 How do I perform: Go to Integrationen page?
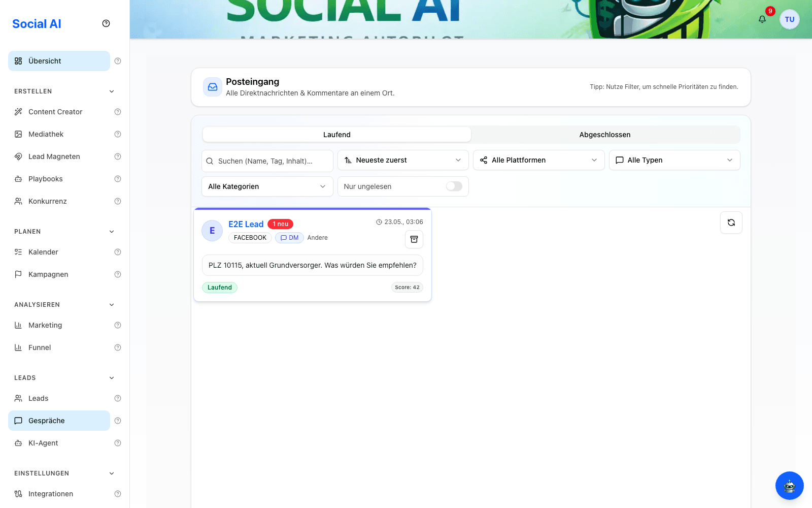[x=59, y=494]
